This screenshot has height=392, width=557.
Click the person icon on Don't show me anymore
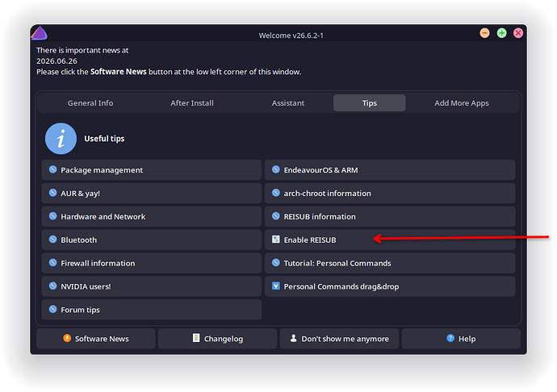(x=293, y=338)
